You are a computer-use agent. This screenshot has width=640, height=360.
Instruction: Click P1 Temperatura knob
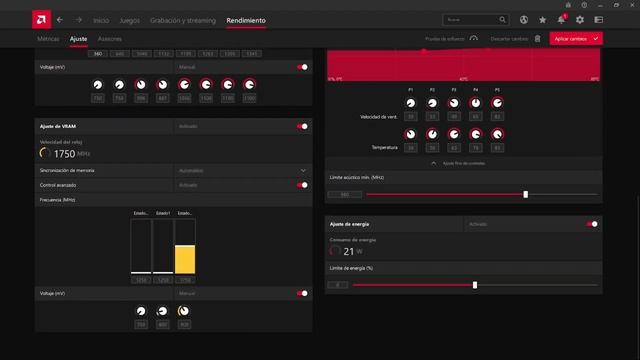(x=411, y=134)
